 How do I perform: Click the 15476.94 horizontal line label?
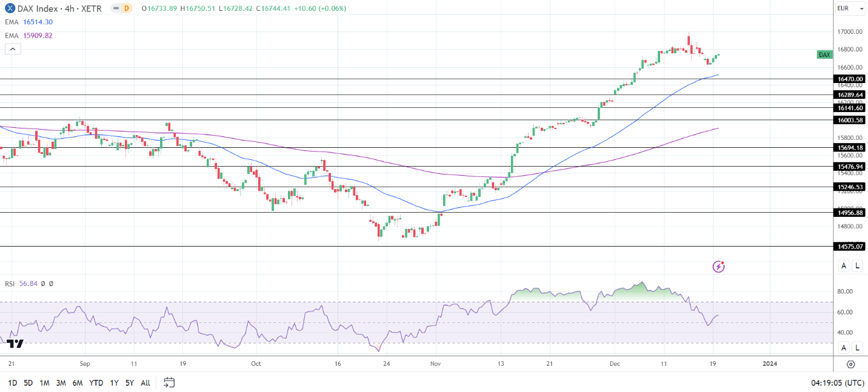point(850,166)
